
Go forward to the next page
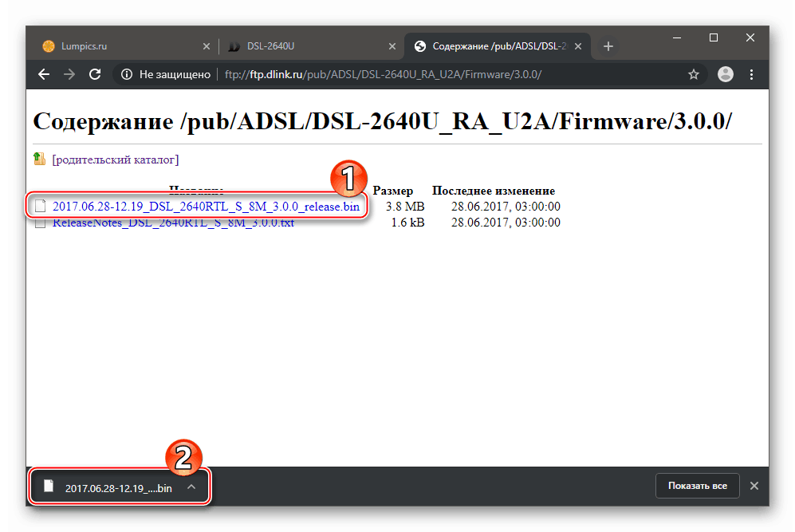[69, 74]
